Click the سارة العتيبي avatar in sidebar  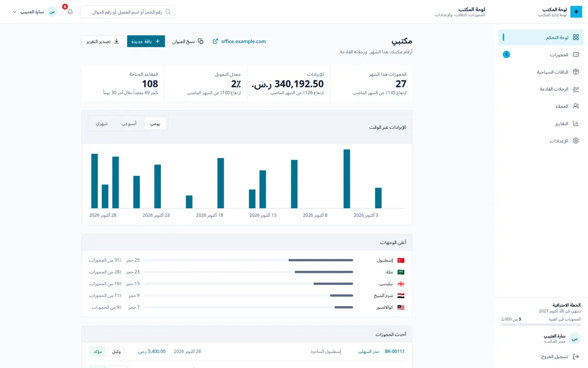[x=575, y=339]
